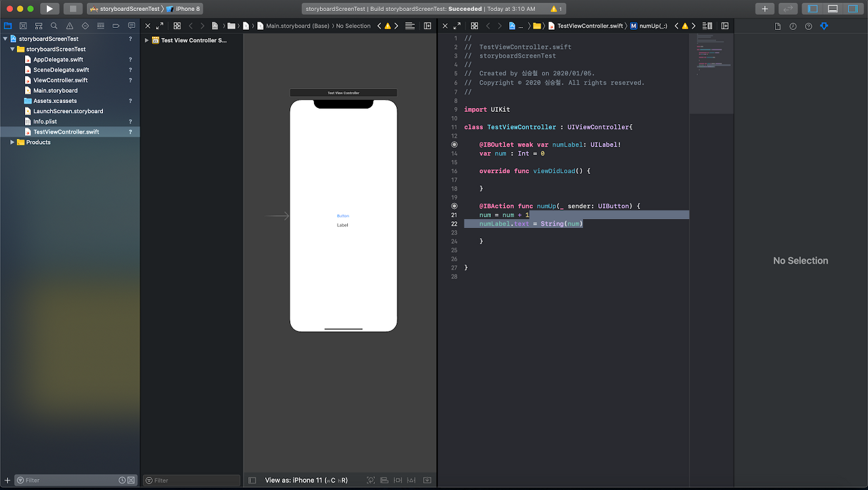Expand Test View Controller Scene outline
Image resolution: width=868 pixels, height=490 pixels.
146,40
